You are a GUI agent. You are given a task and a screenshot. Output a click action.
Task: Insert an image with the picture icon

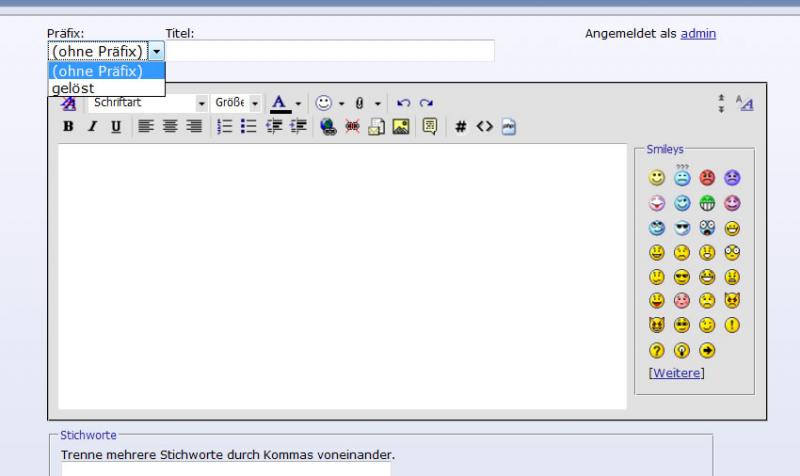399,127
